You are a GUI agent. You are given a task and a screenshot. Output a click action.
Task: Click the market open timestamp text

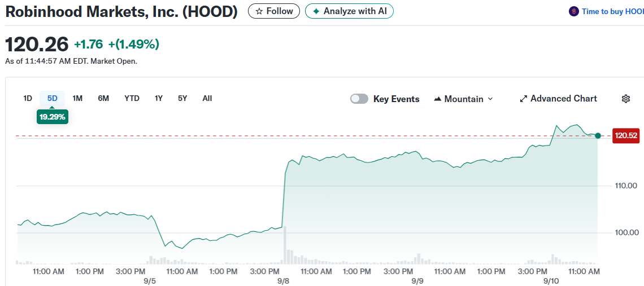[71, 61]
